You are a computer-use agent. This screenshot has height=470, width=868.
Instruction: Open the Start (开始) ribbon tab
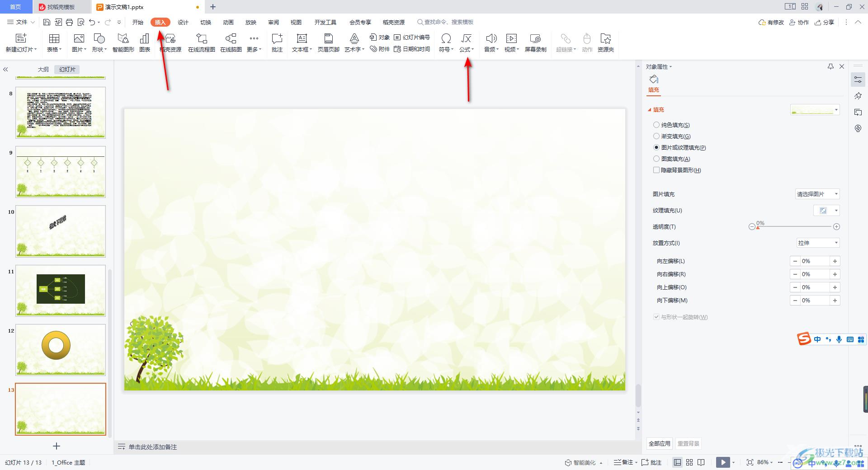point(138,22)
